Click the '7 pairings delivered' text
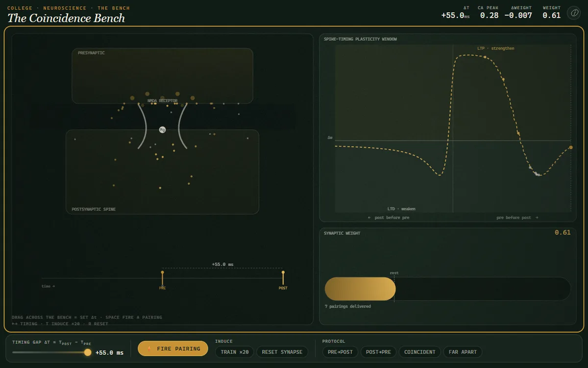The image size is (588, 368). [x=348, y=306]
